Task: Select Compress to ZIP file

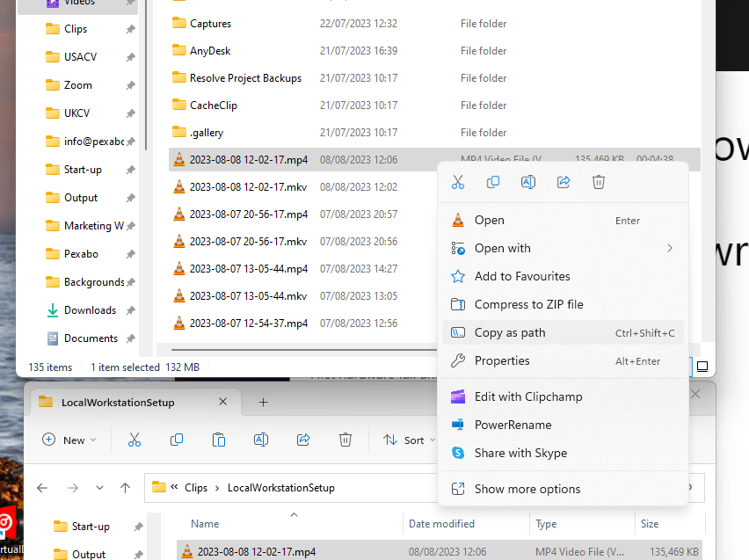Action: [x=563, y=305]
